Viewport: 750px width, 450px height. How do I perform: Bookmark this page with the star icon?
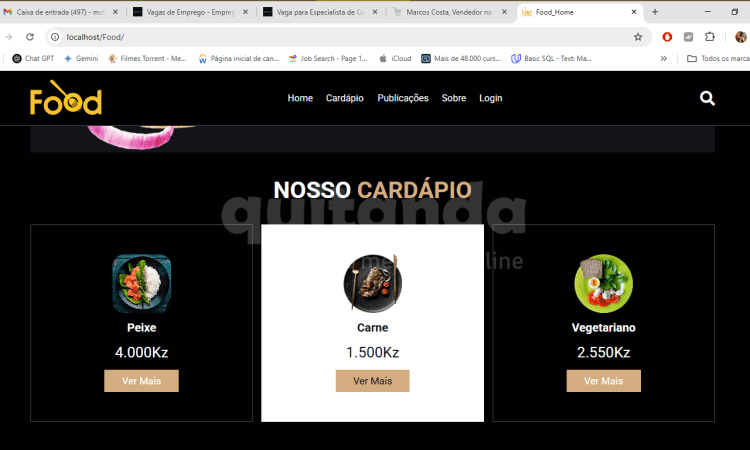click(x=638, y=37)
